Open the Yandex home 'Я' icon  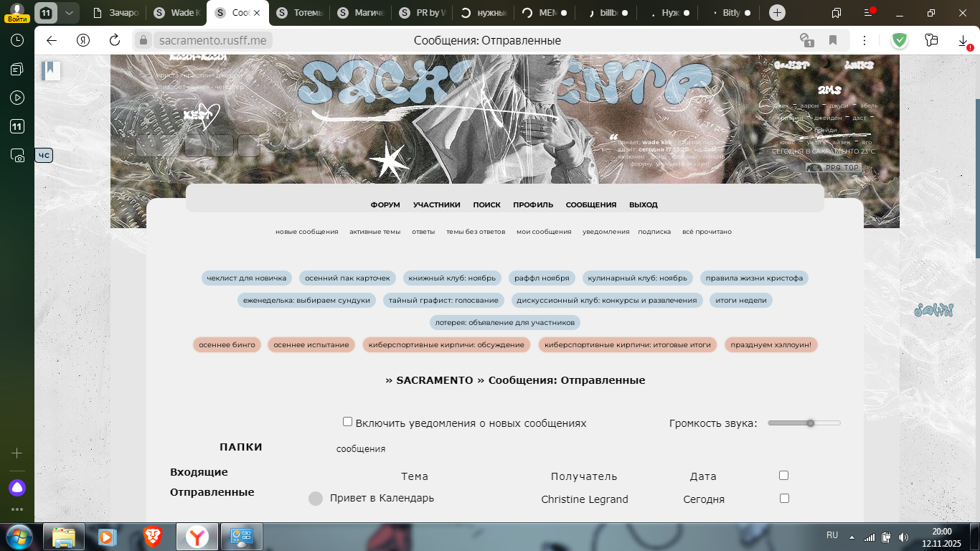click(x=83, y=40)
